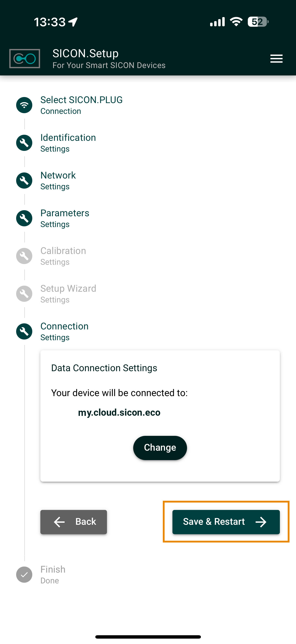Screen dimensions: 296x644
Task: Tap the Wi-Fi step icon for Select SICON.PLUG
Action: (x=24, y=105)
